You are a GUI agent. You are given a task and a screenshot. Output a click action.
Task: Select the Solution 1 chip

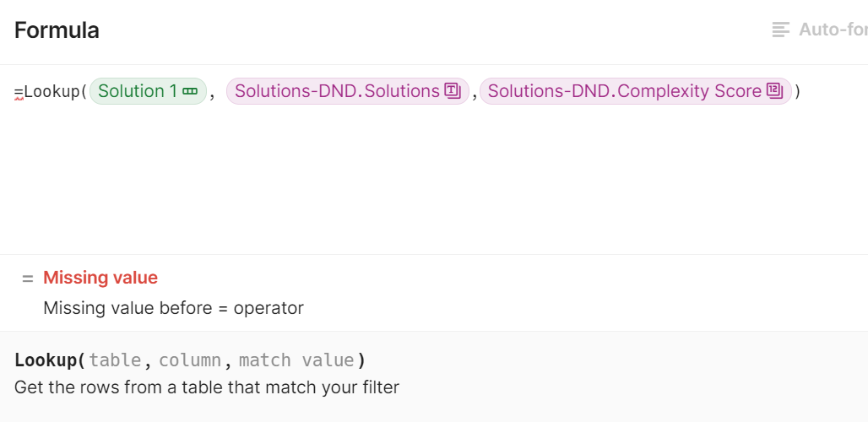(x=137, y=91)
